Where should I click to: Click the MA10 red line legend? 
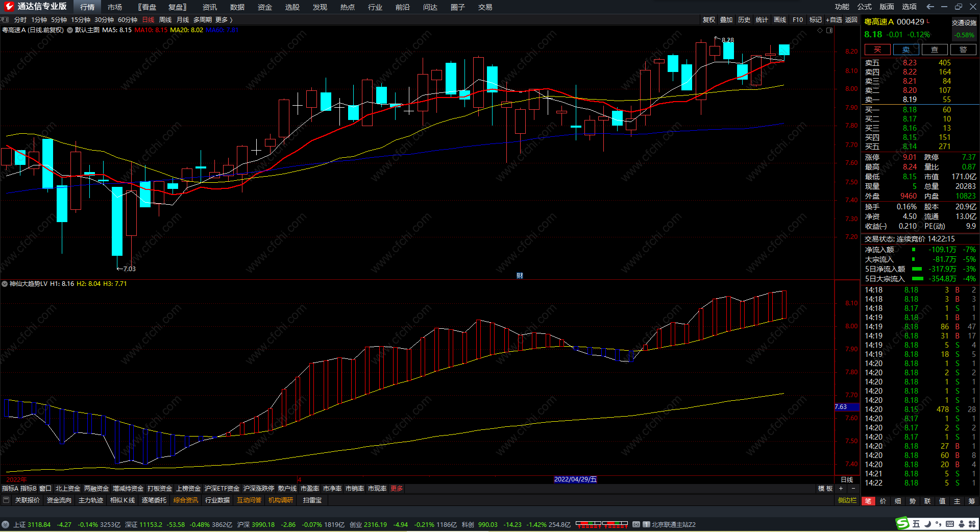coord(151,30)
